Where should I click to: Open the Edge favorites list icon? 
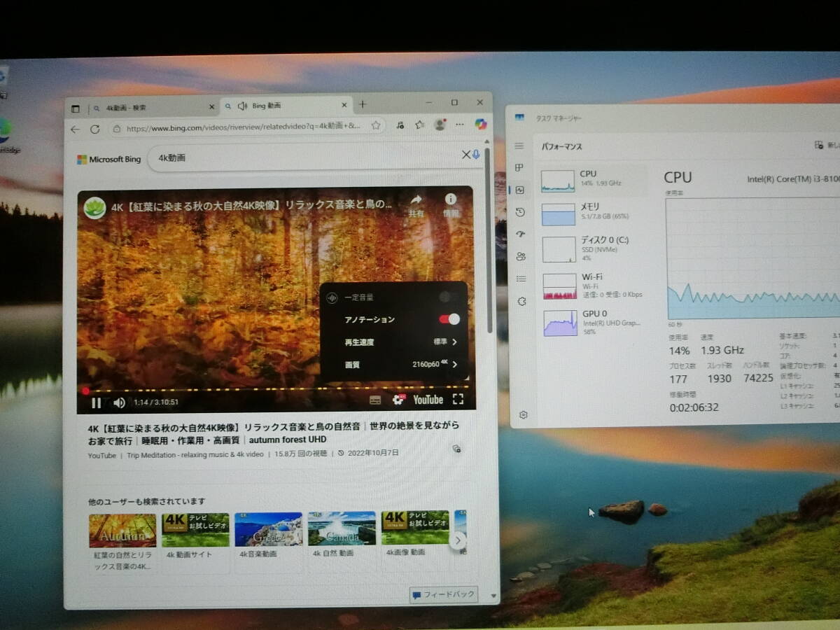pos(419,125)
